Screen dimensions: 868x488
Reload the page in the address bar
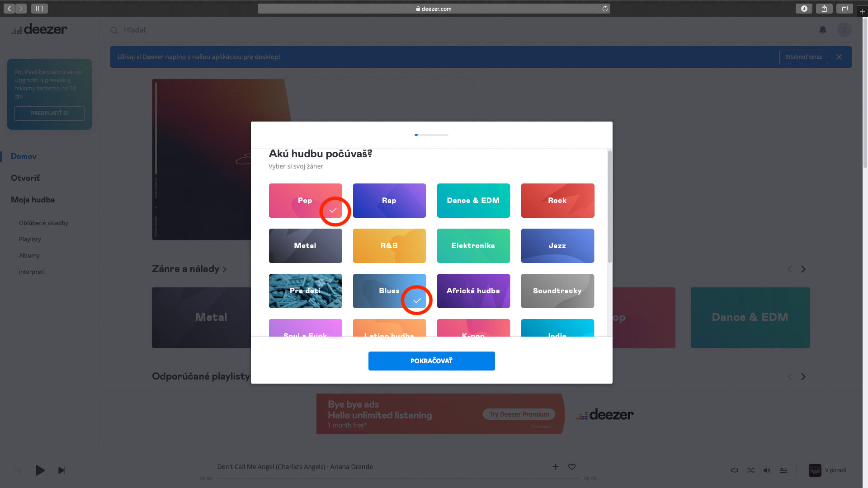point(605,9)
